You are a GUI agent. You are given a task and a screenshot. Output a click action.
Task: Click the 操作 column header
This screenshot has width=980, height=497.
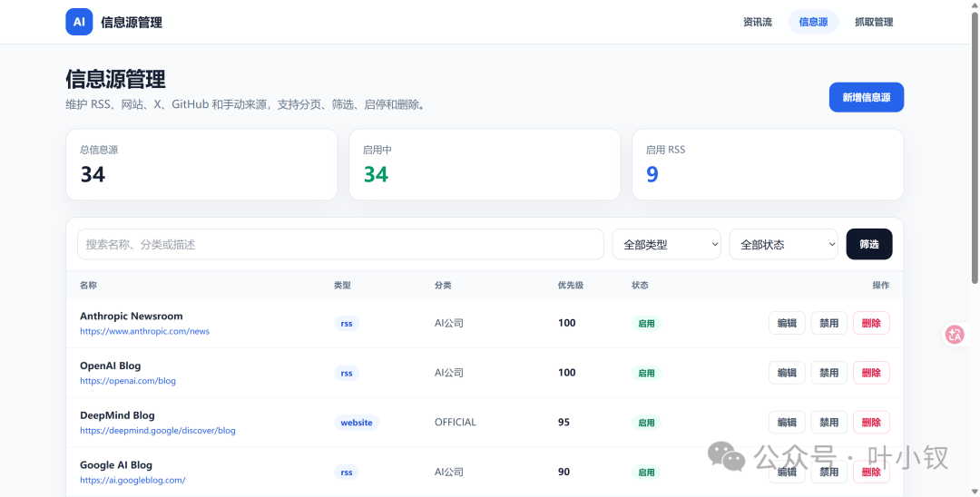pos(880,285)
